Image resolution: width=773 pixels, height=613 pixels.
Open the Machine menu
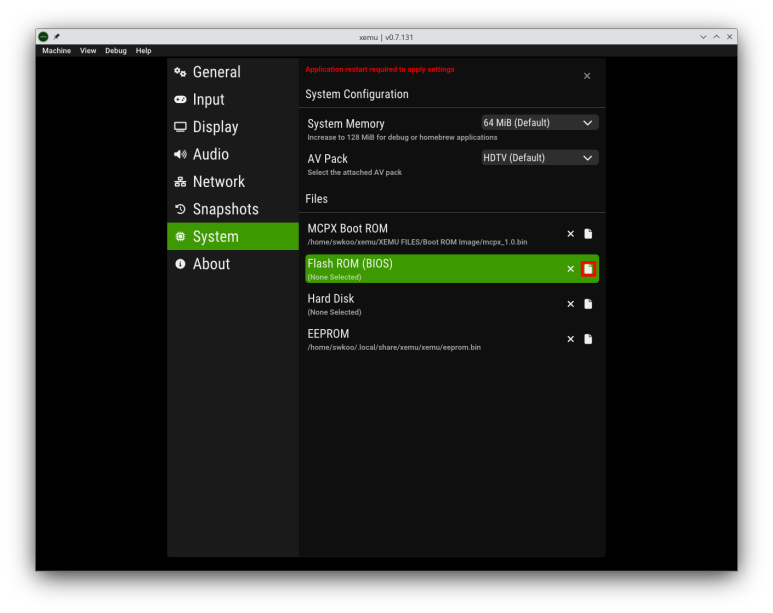point(56,51)
